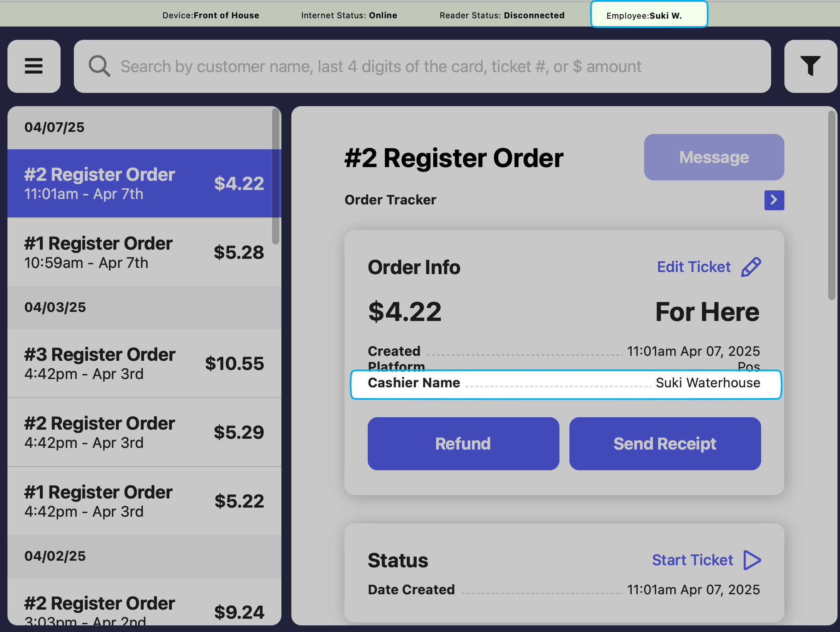Type in the order search field

coord(381,66)
